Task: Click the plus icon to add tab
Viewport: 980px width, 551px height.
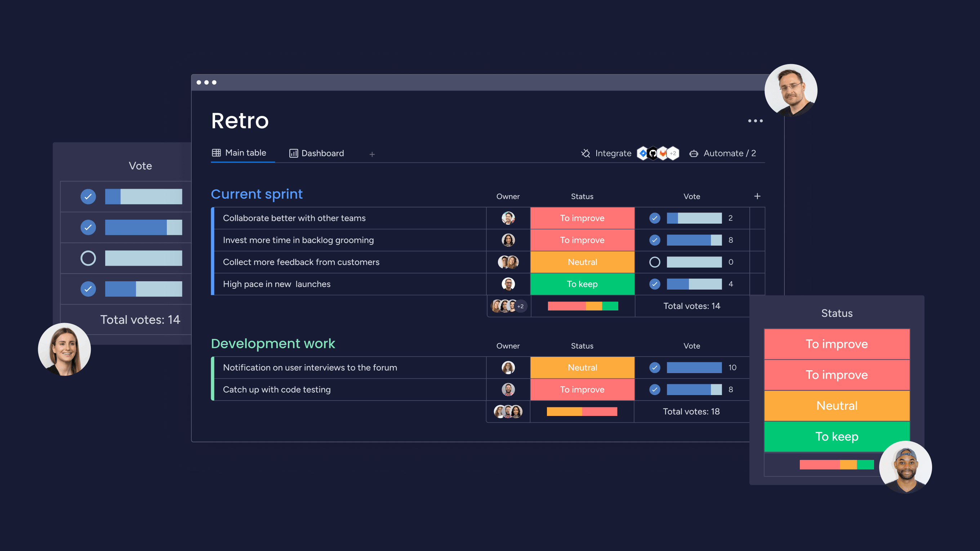Action: point(371,153)
